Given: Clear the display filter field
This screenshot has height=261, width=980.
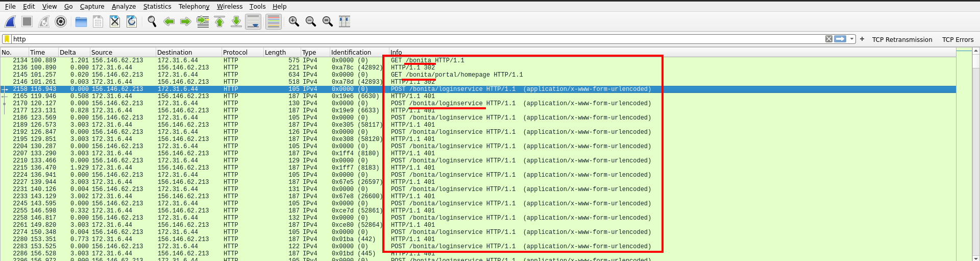Looking at the screenshot, I should click(829, 39).
